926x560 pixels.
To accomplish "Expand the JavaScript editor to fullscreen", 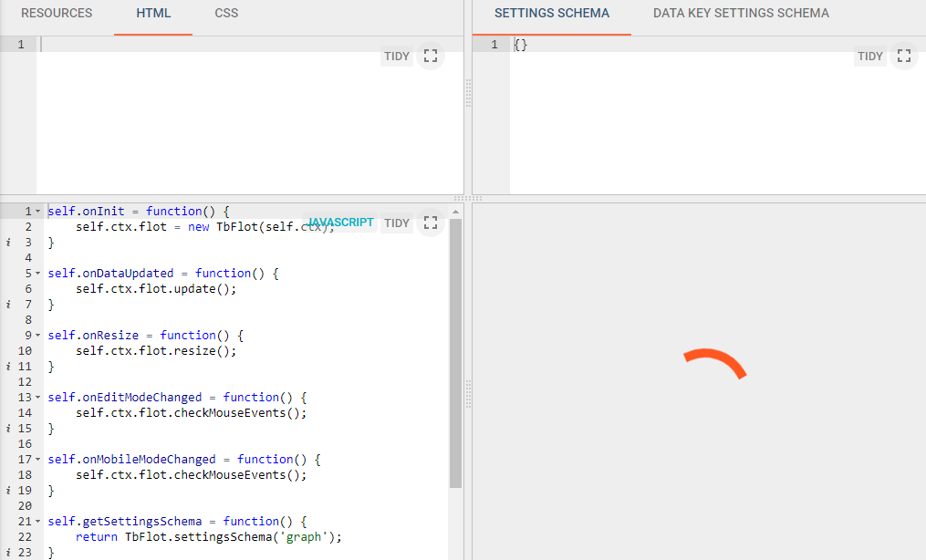I will coord(430,223).
